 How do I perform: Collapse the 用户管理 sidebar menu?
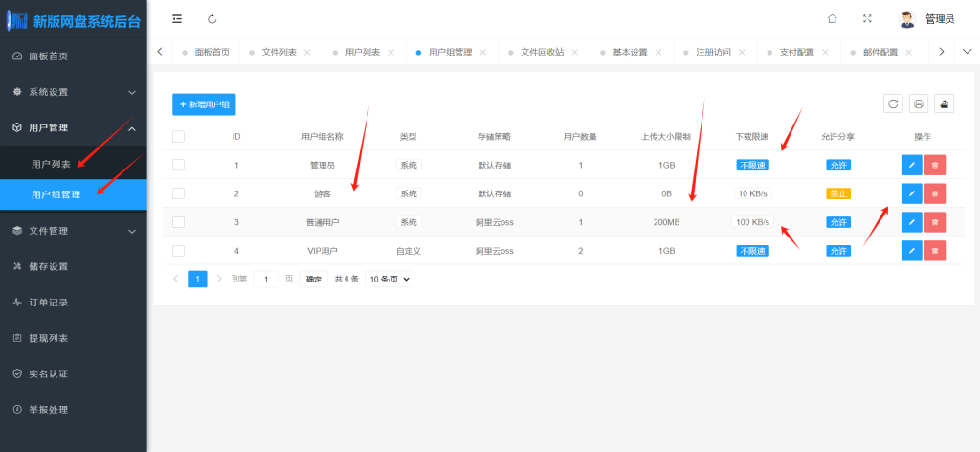73,127
